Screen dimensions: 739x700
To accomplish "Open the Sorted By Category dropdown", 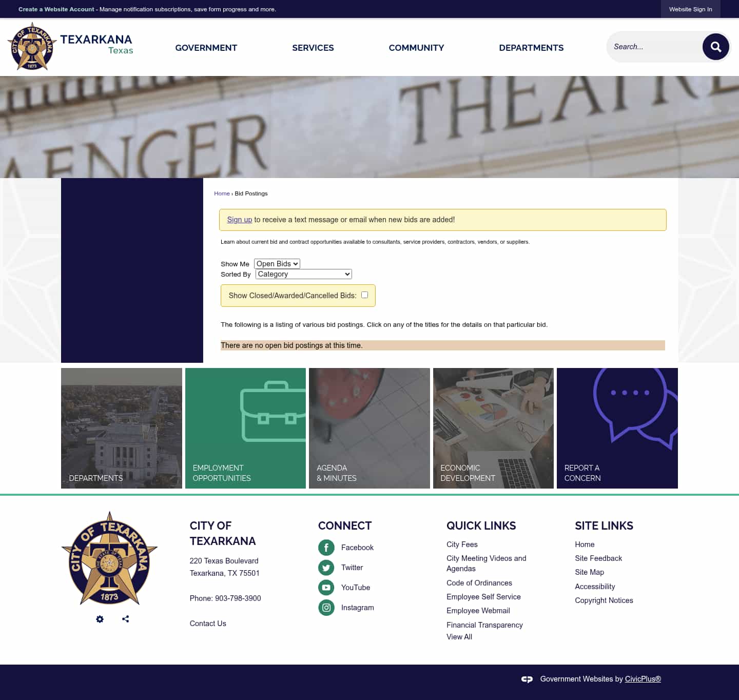I will (x=303, y=274).
